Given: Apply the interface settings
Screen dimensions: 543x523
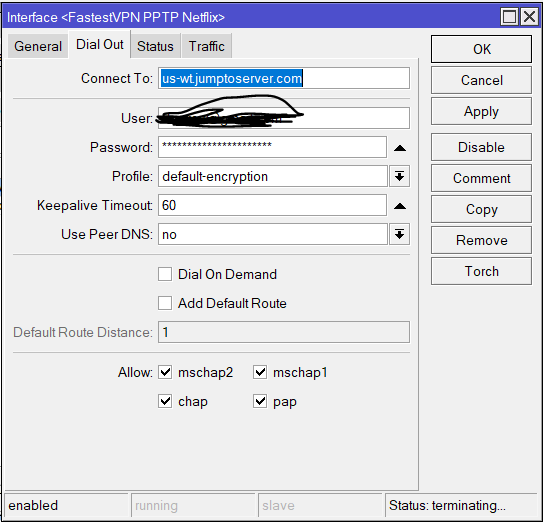Looking at the screenshot, I should tap(481, 111).
